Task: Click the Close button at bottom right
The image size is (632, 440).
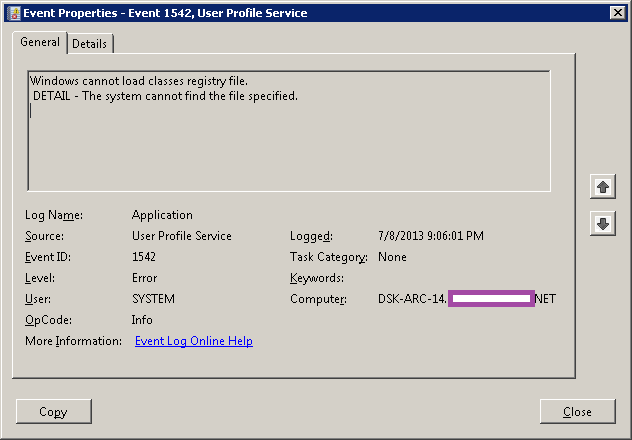Action: (x=577, y=411)
